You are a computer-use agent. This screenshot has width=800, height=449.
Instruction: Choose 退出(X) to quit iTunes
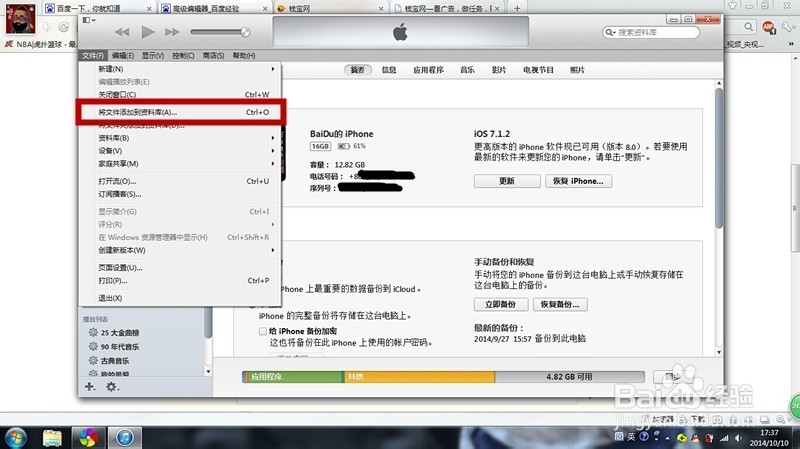(179, 298)
